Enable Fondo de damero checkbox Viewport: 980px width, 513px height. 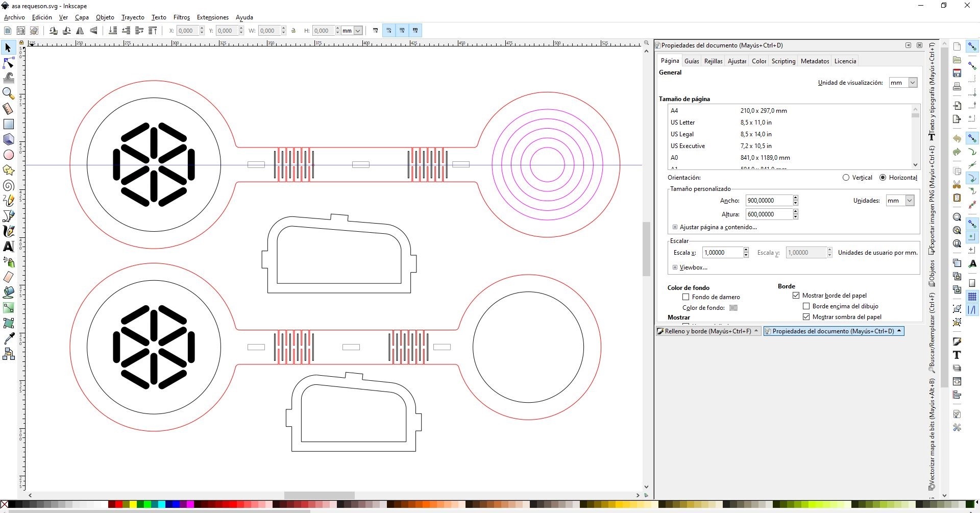tap(686, 297)
